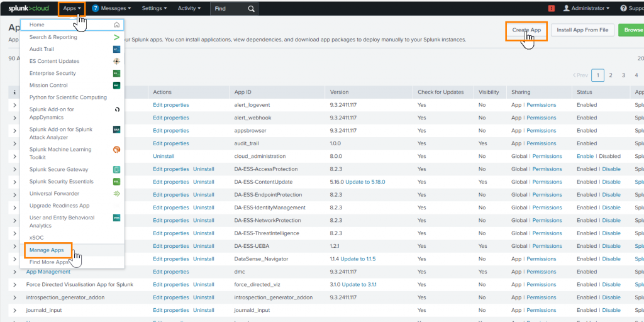The image size is (644, 322).
Task: Click the Universal Forwarder arrow icon
Action: click(x=116, y=194)
